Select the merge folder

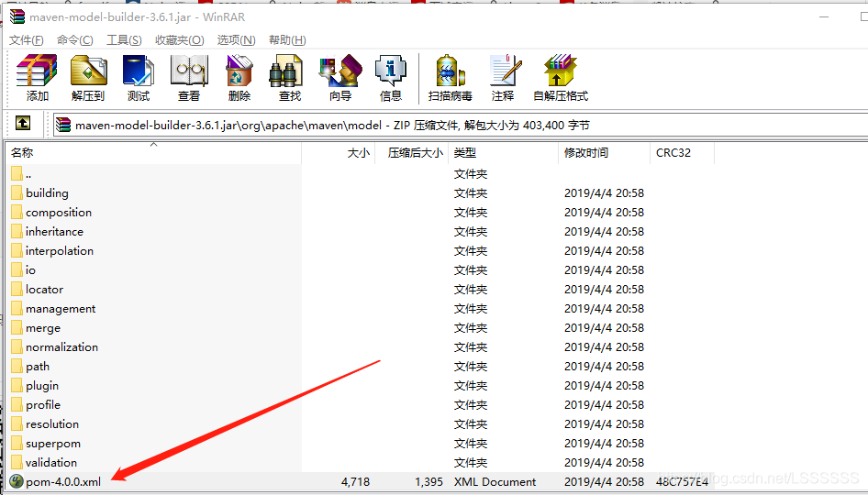click(x=42, y=328)
